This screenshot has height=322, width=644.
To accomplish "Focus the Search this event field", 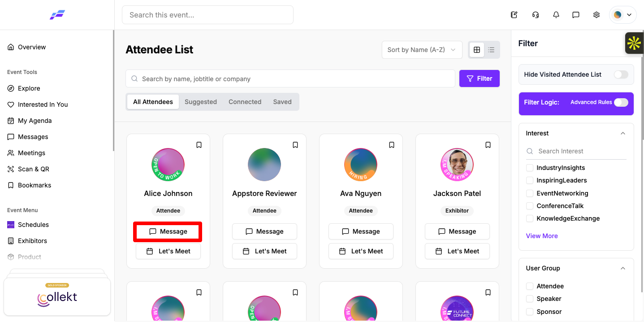I will pyautogui.click(x=207, y=15).
